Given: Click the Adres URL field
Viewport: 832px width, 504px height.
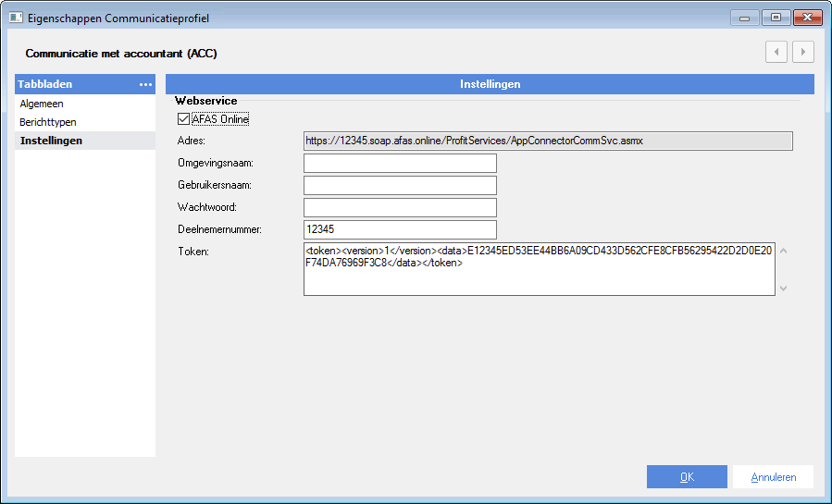Looking at the screenshot, I should tap(548, 141).
